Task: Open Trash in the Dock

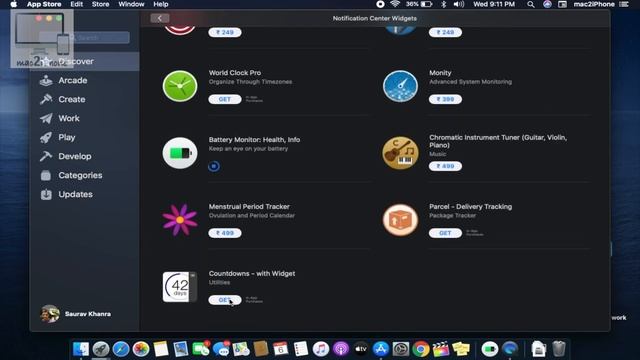Action: tap(559, 349)
